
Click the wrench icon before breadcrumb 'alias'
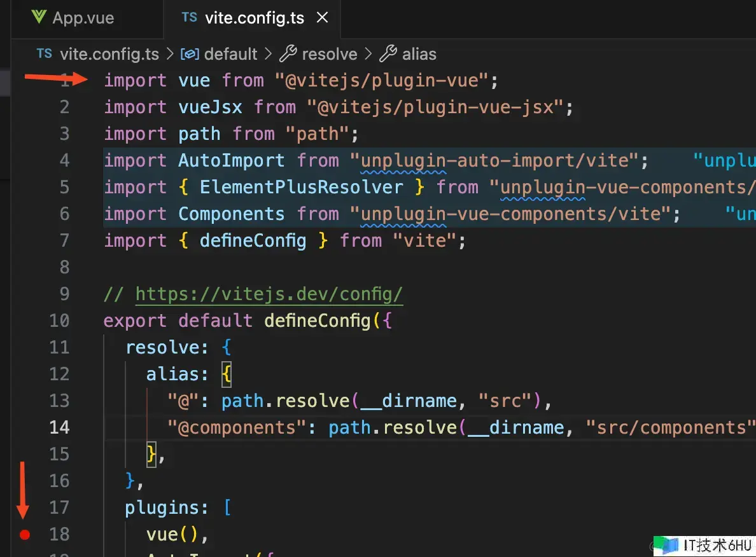tap(388, 54)
